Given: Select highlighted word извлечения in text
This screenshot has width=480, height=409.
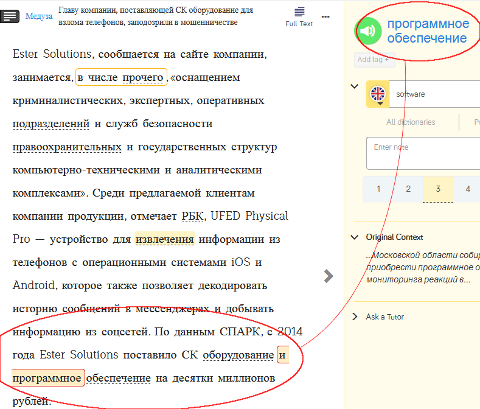Looking at the screenshot, I should pyautogui.click(x=165, y=239).
